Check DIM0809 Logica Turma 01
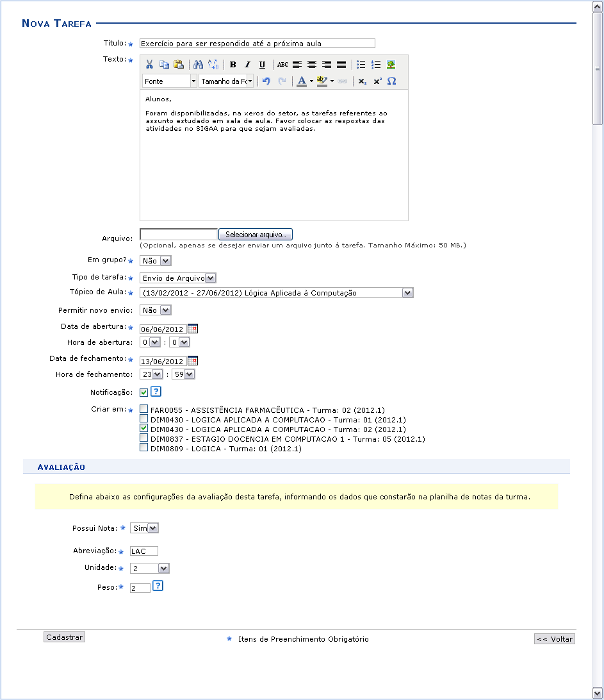The image size is (604, 700). [x=143, y=447]
